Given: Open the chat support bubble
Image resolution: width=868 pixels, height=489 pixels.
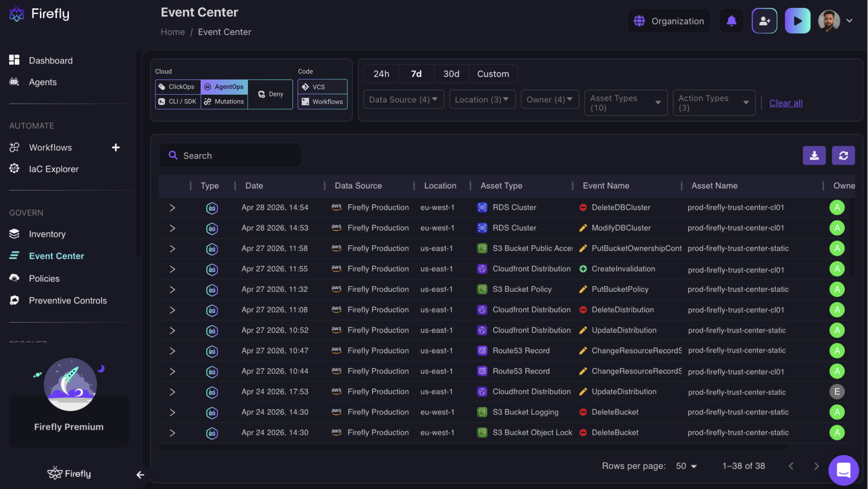Looking at the screenshot, I should click(x=843, y=470).
